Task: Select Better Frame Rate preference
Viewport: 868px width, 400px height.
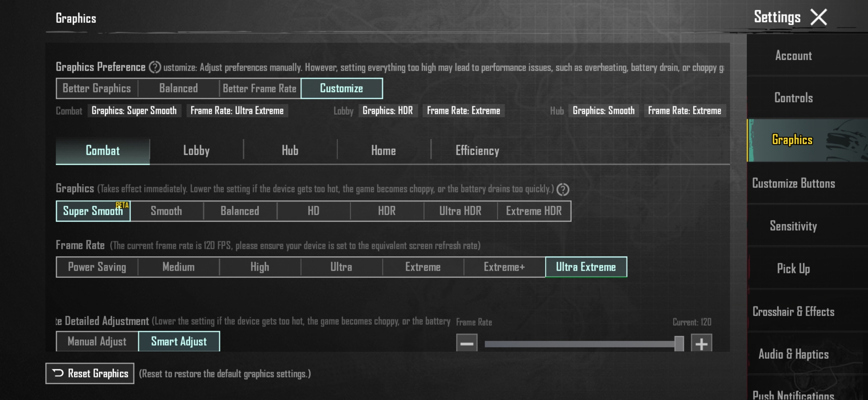Action: point(259,88)
